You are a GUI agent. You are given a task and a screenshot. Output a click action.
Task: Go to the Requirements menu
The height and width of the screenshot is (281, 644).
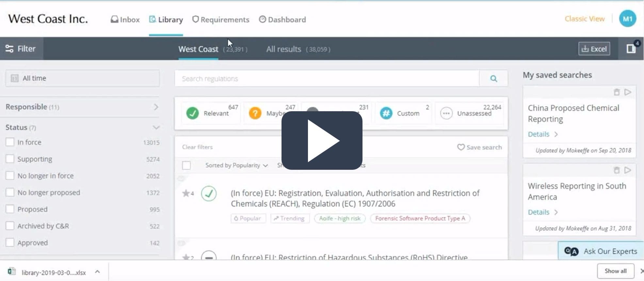[221, 20]
